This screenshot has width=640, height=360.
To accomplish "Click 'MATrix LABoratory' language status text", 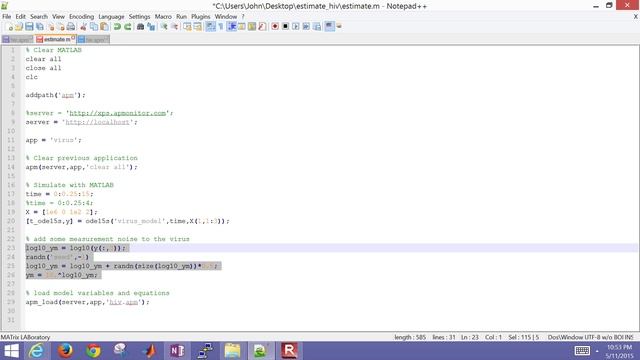I will pyautogui.click(x=25, y=337).
